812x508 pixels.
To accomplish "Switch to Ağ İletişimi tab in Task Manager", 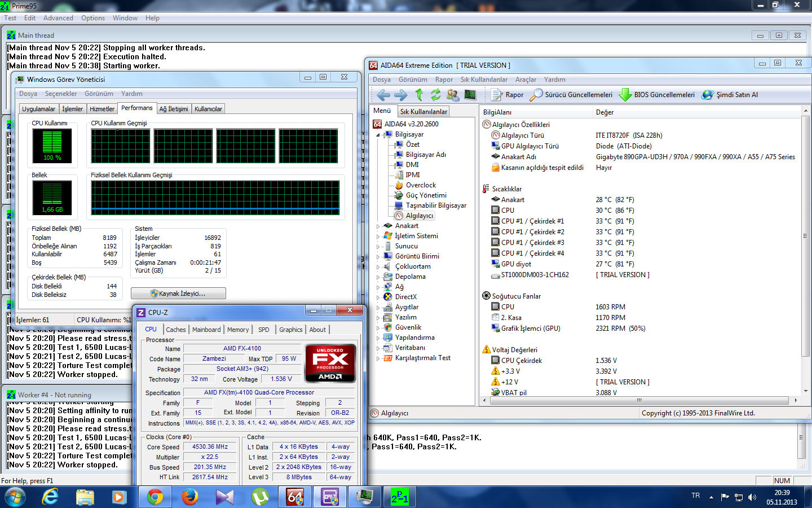I will (174, 109).
